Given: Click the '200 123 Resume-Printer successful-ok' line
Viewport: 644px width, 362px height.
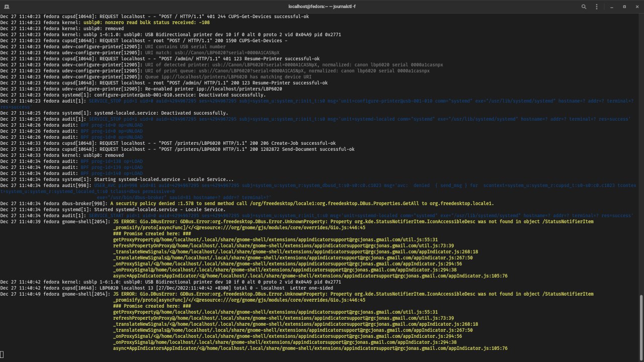Looking at the screenshot, I should pos(164,83).
